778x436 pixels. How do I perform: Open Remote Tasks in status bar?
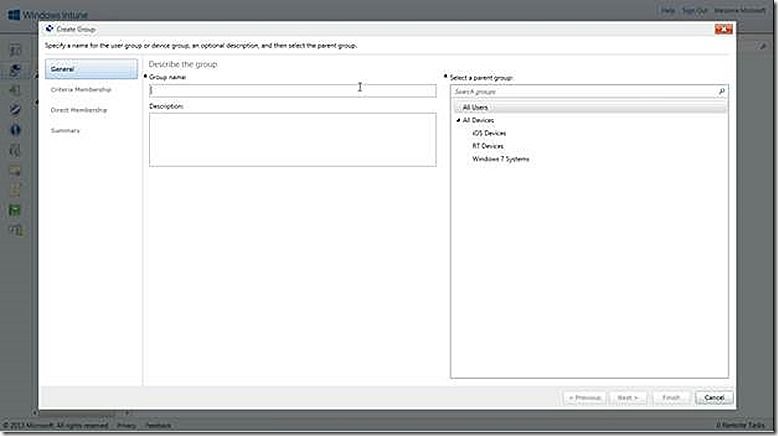(741, 425)
